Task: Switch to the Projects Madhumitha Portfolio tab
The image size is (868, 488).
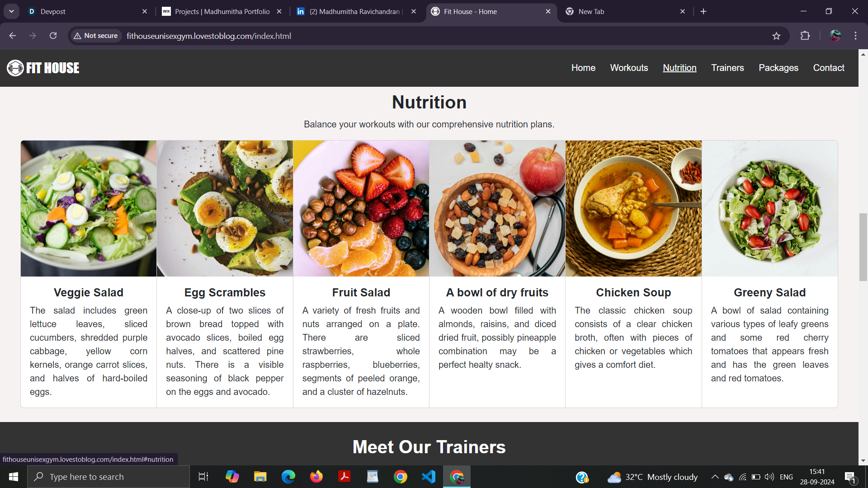Action: coord(222,11)
